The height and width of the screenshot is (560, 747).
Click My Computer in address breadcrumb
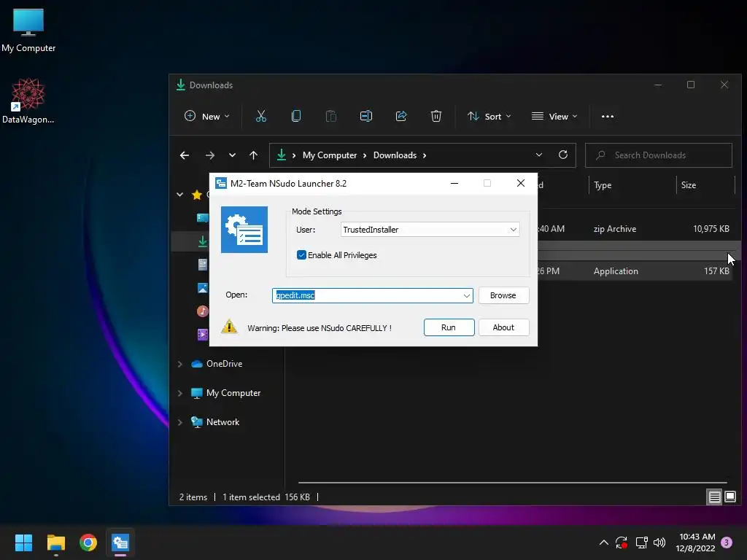pyautogui.click(x=330, y=155)
